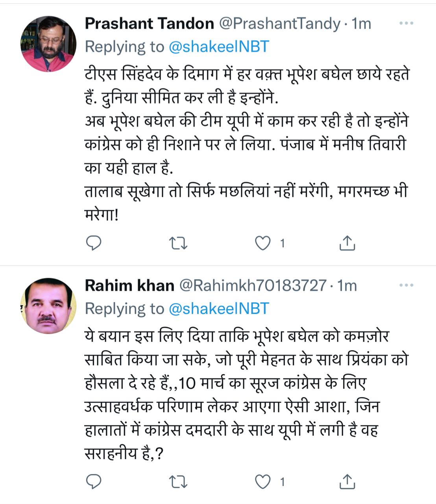Retweet Prashant Tandon's tweet
Image resolution: width=436 pixels, height=504 pixels.
click(x=178, y=243)
